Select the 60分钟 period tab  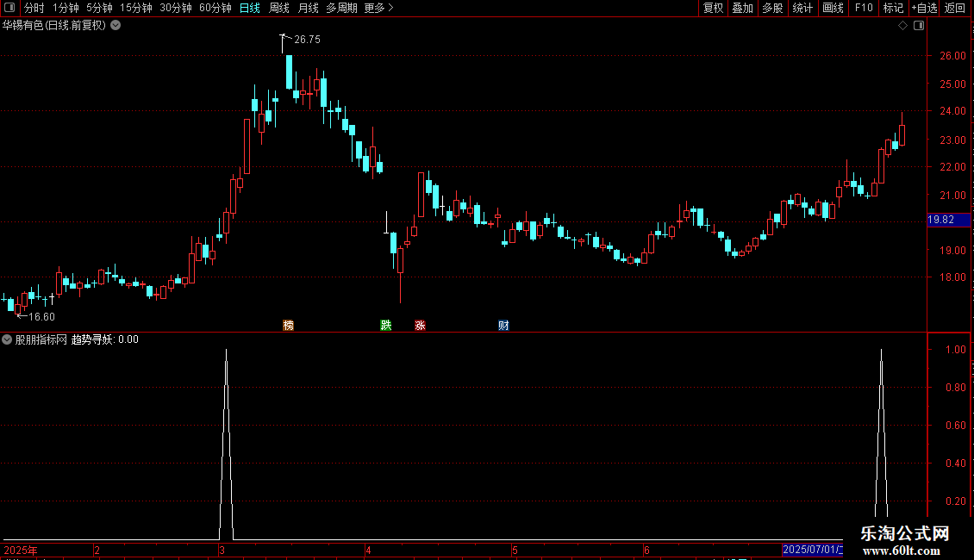point(215,8)
